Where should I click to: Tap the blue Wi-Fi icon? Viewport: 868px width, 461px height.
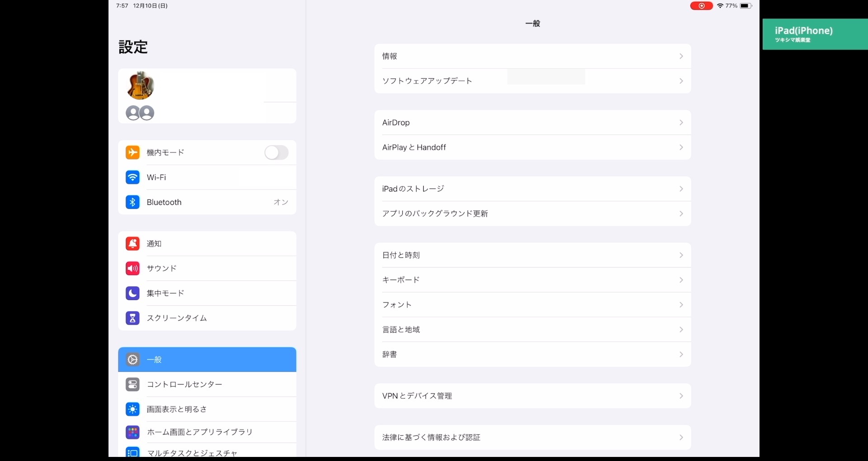(132, 177)
